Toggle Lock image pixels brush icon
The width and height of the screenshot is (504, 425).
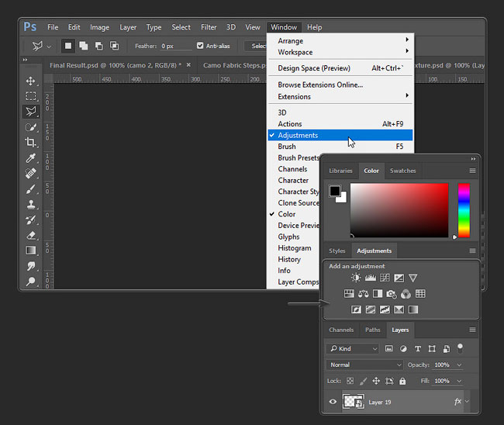coord(363,382)
